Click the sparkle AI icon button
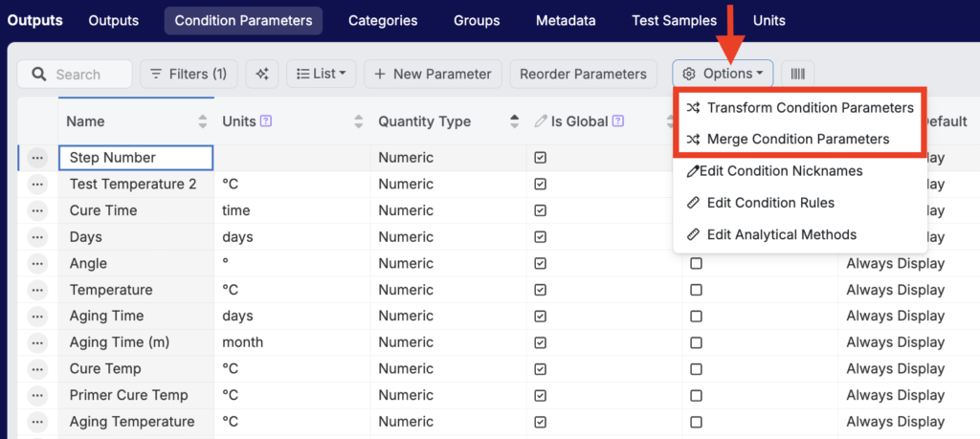This screenshot has height=439, width=980. pos(262,74)
